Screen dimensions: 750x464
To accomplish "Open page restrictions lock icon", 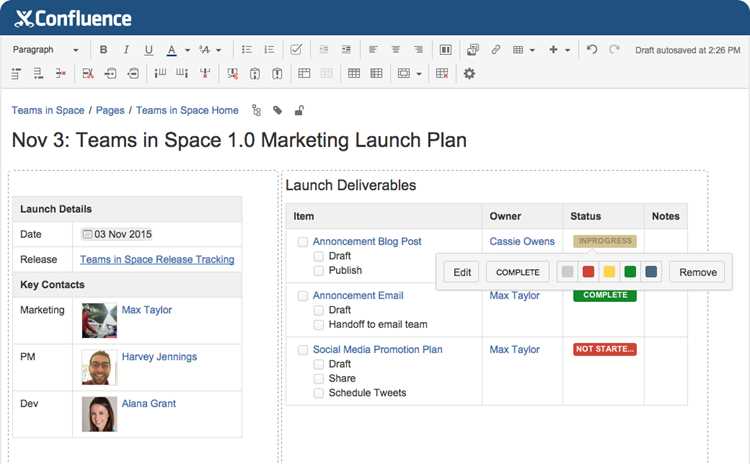I will click(299, 110).
